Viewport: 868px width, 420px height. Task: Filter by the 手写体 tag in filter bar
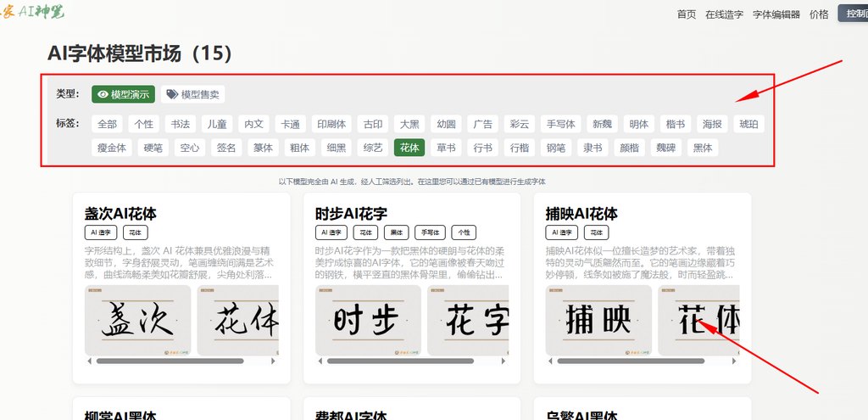pos(561,124)
